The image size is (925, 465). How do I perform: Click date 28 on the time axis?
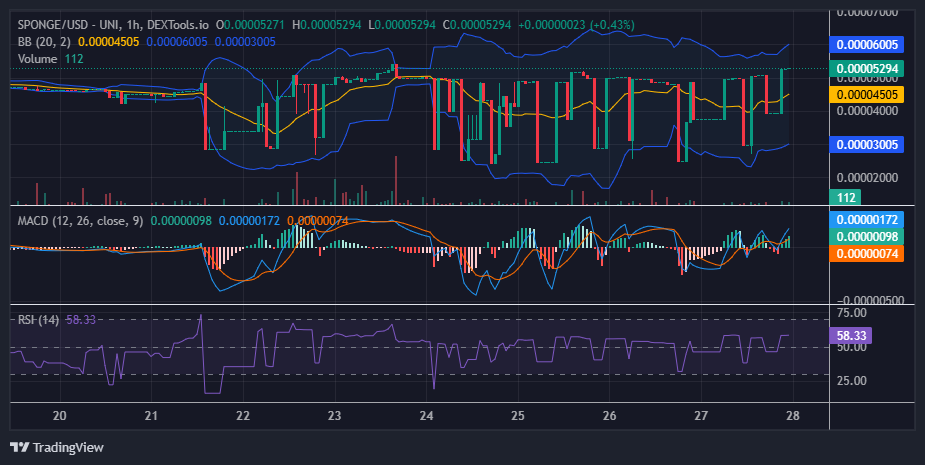click(793, 415)
